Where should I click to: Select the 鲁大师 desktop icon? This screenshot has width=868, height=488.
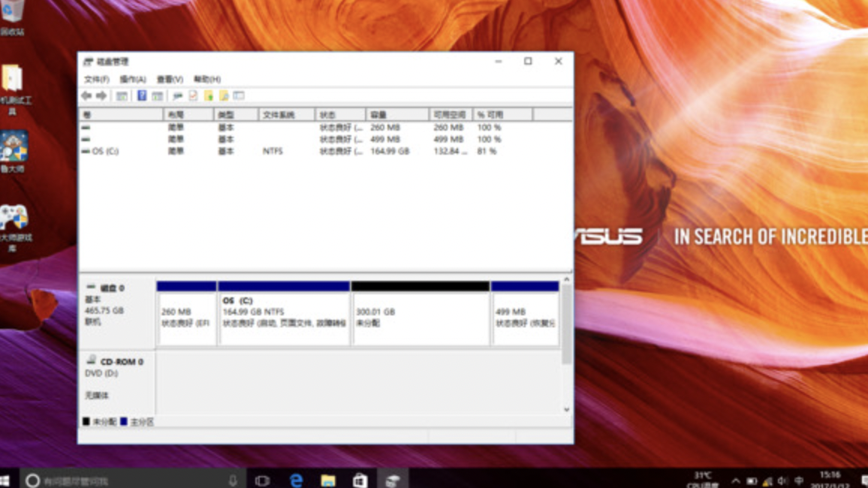pos(14,152)
